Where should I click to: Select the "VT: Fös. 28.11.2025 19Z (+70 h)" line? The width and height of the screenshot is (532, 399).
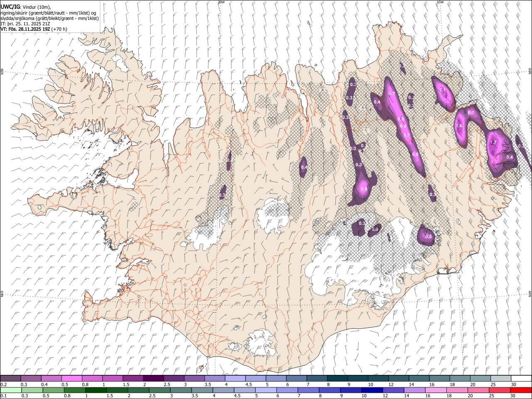pyautogui.click(x=34, y=29)
